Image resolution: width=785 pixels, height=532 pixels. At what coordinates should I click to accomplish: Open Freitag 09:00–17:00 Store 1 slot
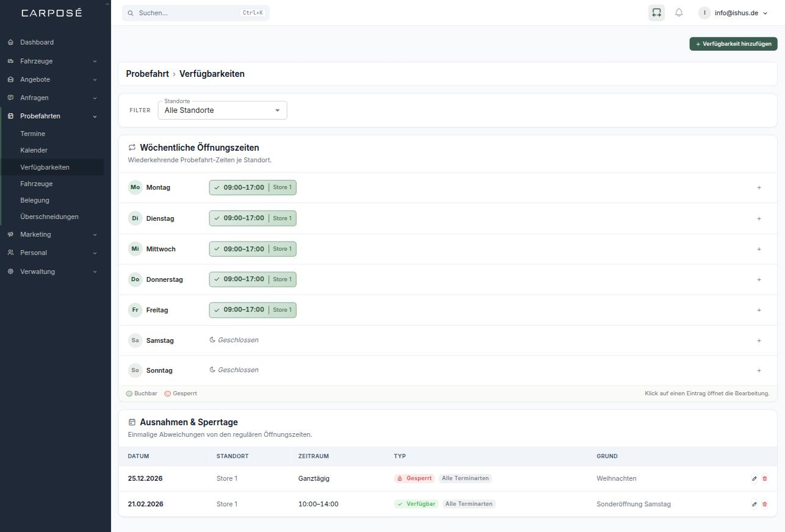tap(253, 310)
